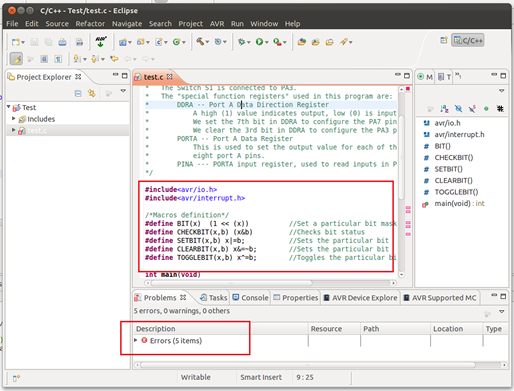Minimize the Problems panel
514x391 pixels.
click(494, 296)
